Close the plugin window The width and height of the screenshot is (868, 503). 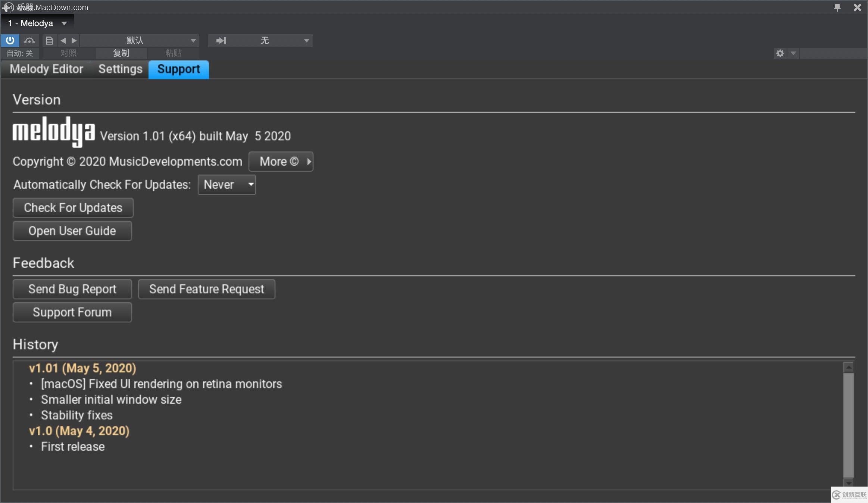(858, 7)
